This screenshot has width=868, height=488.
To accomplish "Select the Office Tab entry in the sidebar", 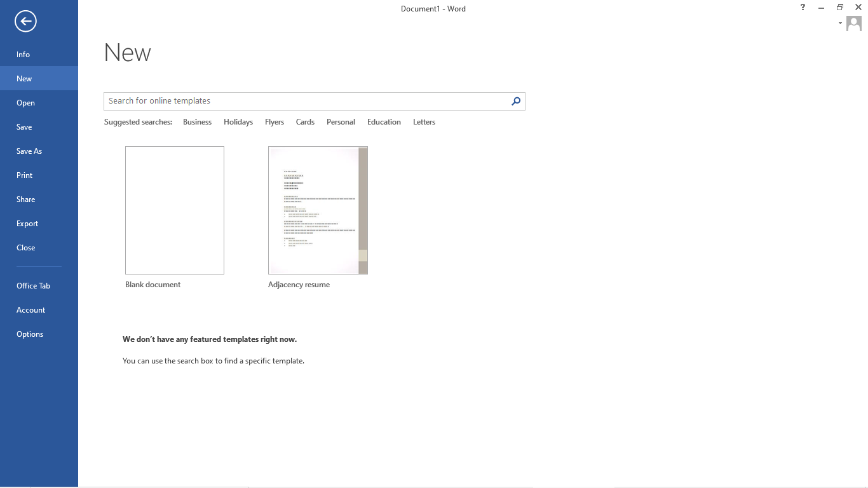I will tap(33, 285).
